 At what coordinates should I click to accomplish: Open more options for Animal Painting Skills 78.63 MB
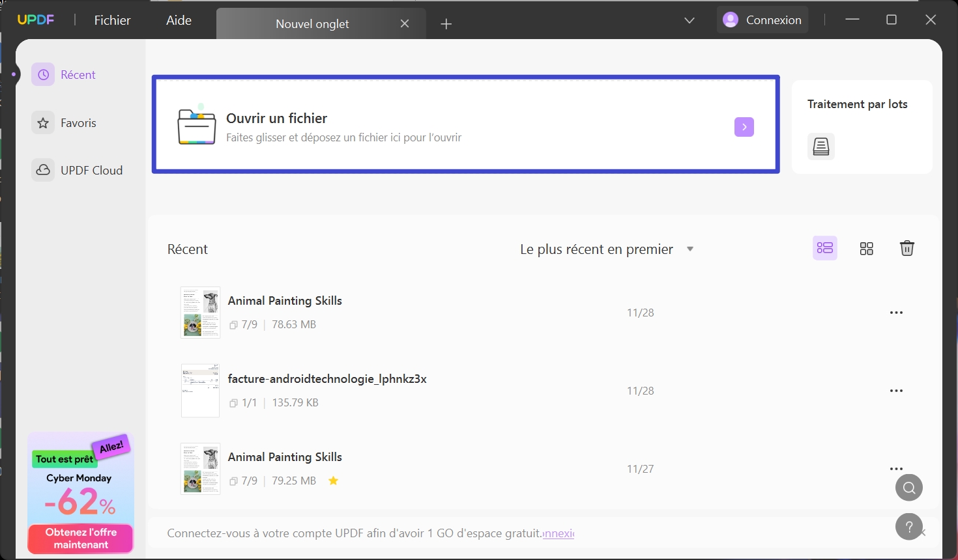coord(897,313)
